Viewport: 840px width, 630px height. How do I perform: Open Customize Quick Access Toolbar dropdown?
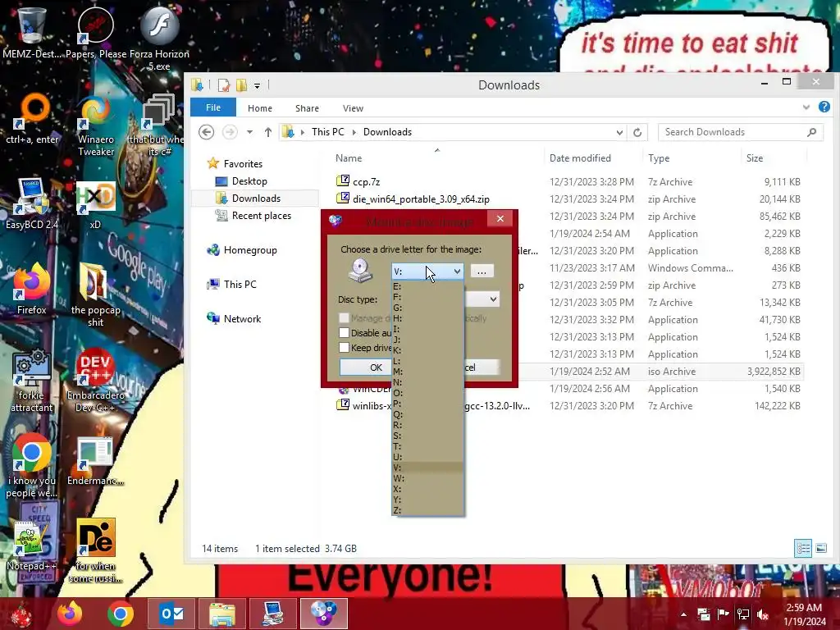click(x=257, y=85)
